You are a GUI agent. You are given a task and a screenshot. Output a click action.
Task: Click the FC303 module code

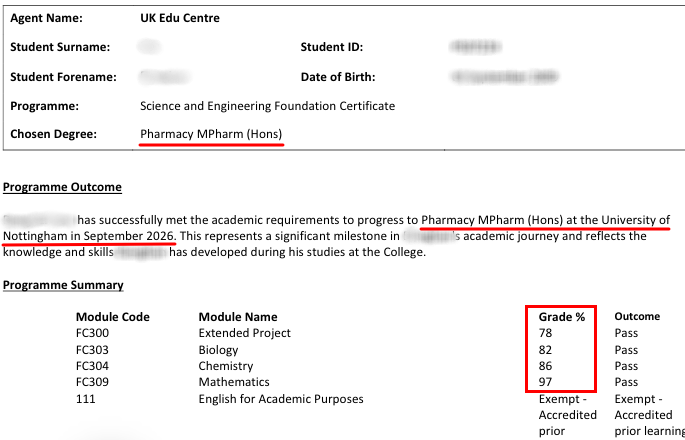(92, 350)
